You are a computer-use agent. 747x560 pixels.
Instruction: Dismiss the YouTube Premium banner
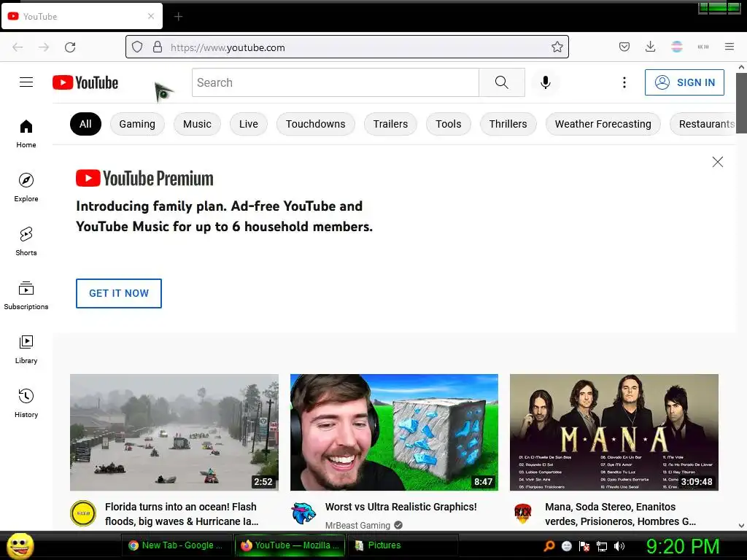tap(718, 162)
